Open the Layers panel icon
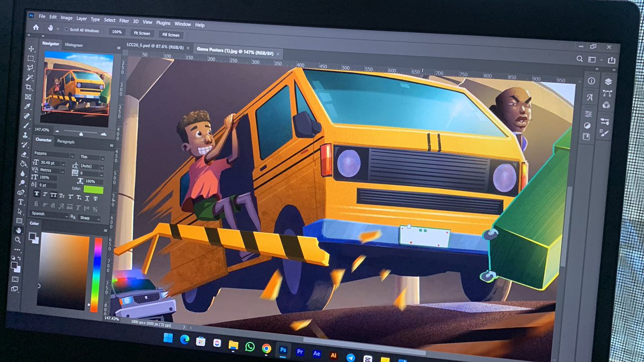 (609, 82)
